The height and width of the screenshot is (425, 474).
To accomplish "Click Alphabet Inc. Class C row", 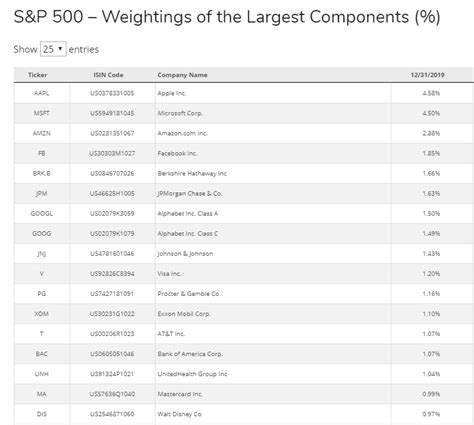I will (244, 233).
